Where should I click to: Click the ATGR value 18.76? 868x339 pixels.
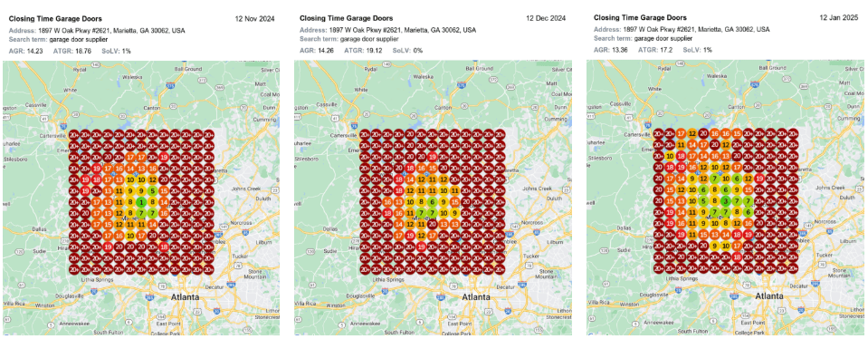pos(83,50)
